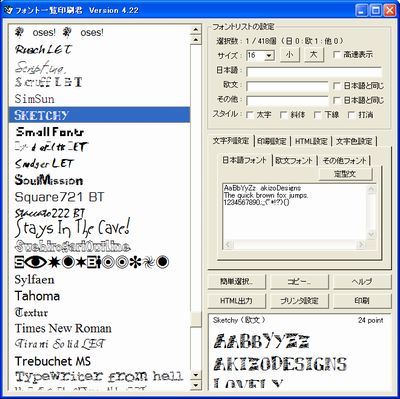Toggle the 斜体 italic style checkbox
The width and height of the screenshot is (400, 399).
(283, 115)
